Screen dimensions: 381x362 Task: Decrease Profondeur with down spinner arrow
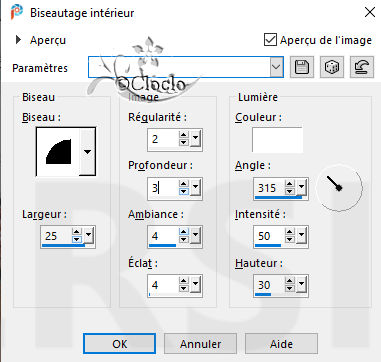[184, 192]
